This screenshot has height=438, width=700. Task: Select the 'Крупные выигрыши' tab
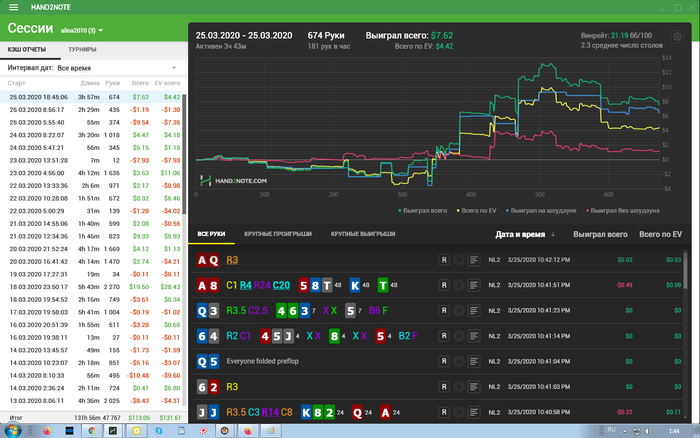363,234
